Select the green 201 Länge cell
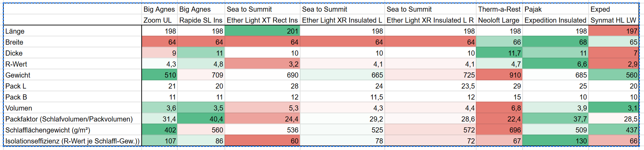The height and width of the screenshot is (150, 644). [262, 31]
